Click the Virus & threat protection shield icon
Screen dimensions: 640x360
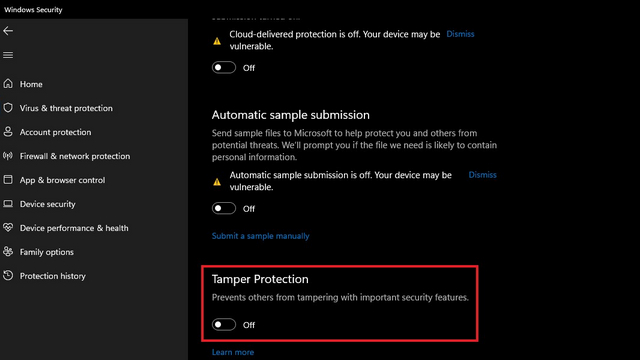8,108
